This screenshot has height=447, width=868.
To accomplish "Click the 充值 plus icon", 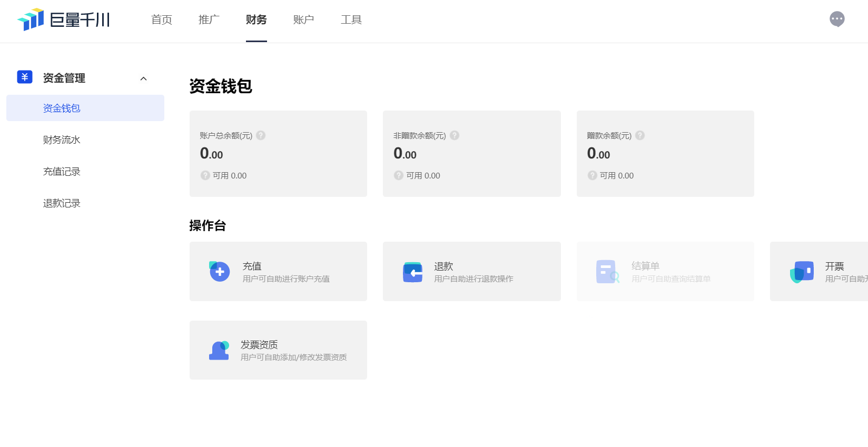I will pyautogui.click(x=219, y=272).
